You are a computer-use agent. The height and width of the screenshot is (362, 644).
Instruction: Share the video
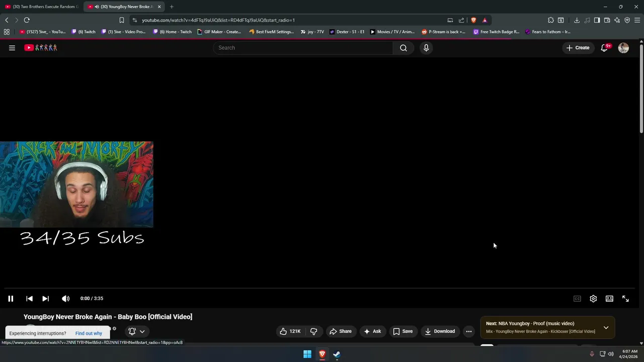point(341,331)
